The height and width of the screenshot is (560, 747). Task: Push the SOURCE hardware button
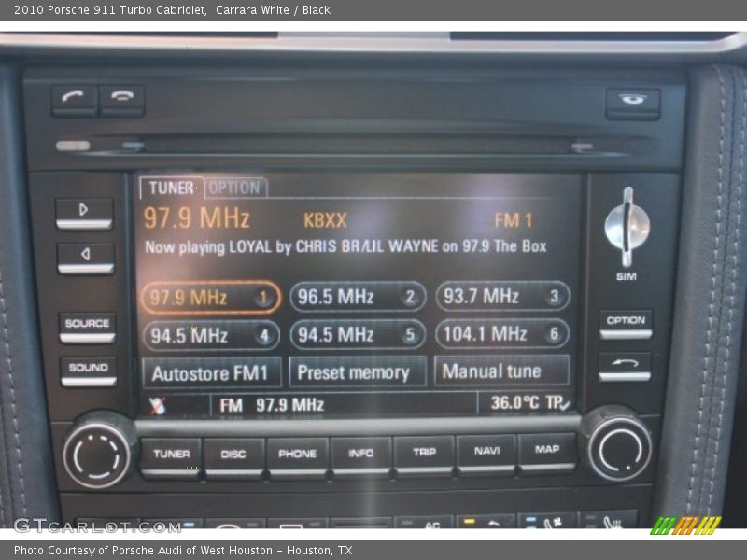[x=88, y=328]
